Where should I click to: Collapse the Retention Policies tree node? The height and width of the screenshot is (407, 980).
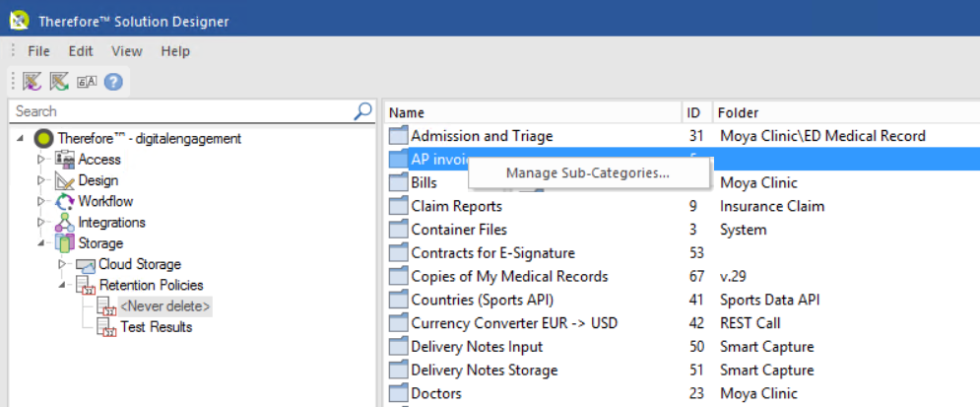click(x=62, y=285)
